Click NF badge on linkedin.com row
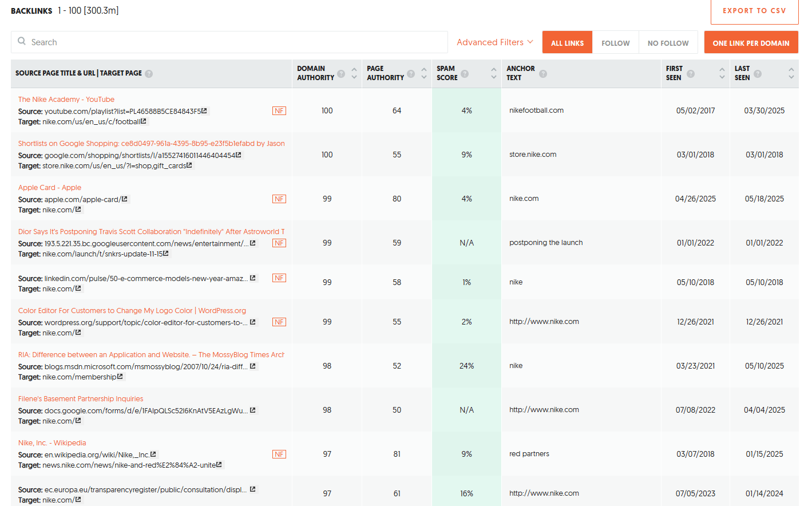 [x=279, y=278]
